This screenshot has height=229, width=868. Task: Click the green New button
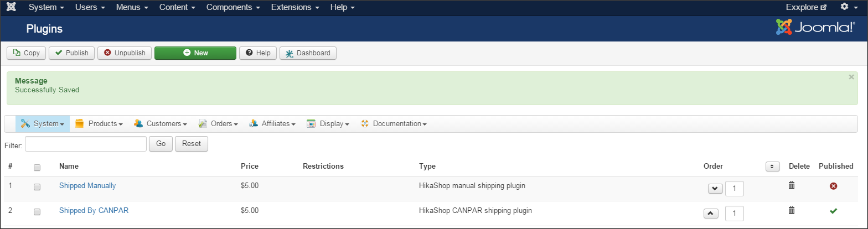pos(195,53)
